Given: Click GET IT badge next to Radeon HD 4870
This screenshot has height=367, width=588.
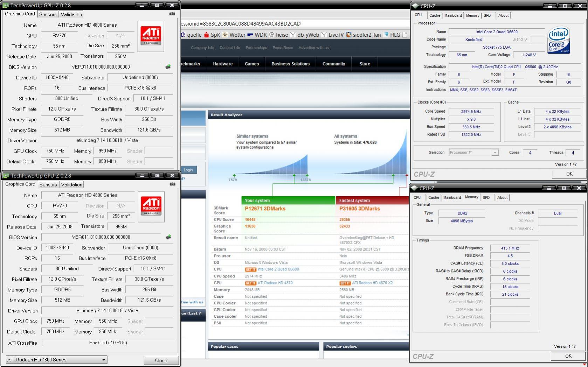Looking at the screenshot, I should (x=250, y=283).
